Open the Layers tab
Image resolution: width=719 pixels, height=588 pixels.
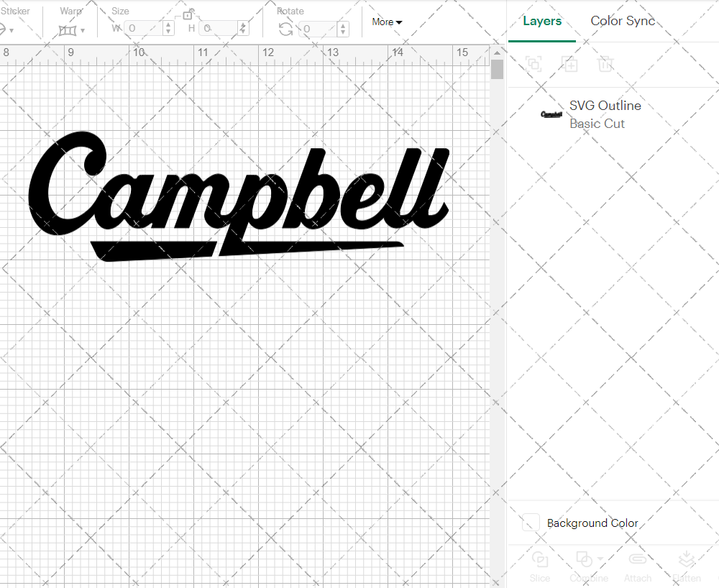pos(542,21)
